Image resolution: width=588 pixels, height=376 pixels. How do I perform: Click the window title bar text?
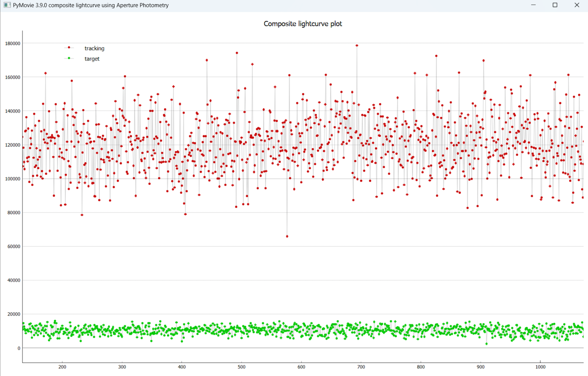[91, 5]
